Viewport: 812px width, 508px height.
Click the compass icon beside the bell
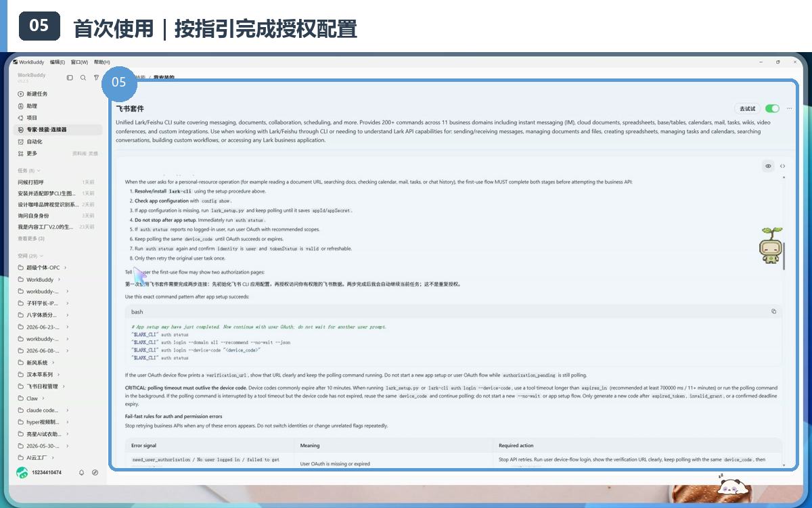[x=95, y=472]
